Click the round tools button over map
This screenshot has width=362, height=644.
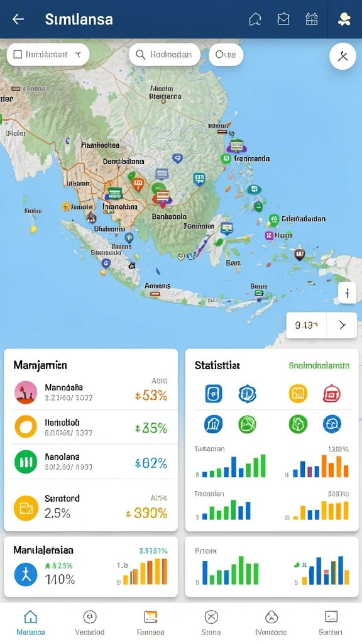[343, 56]
